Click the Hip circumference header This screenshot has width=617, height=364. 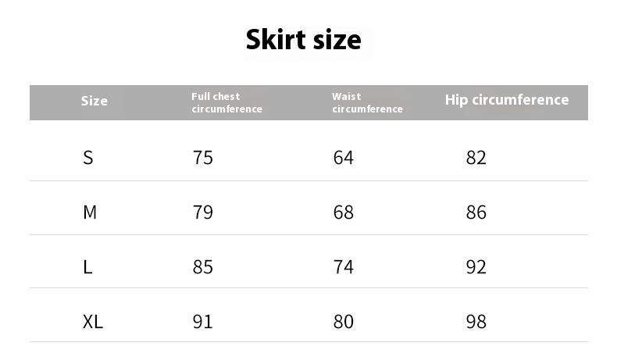(507, 100)
